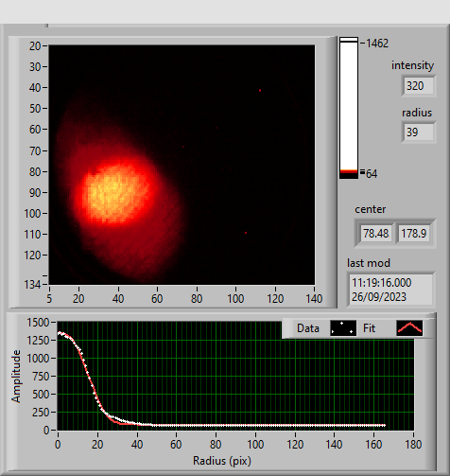Click the Fit legend label

click(369, 328)
